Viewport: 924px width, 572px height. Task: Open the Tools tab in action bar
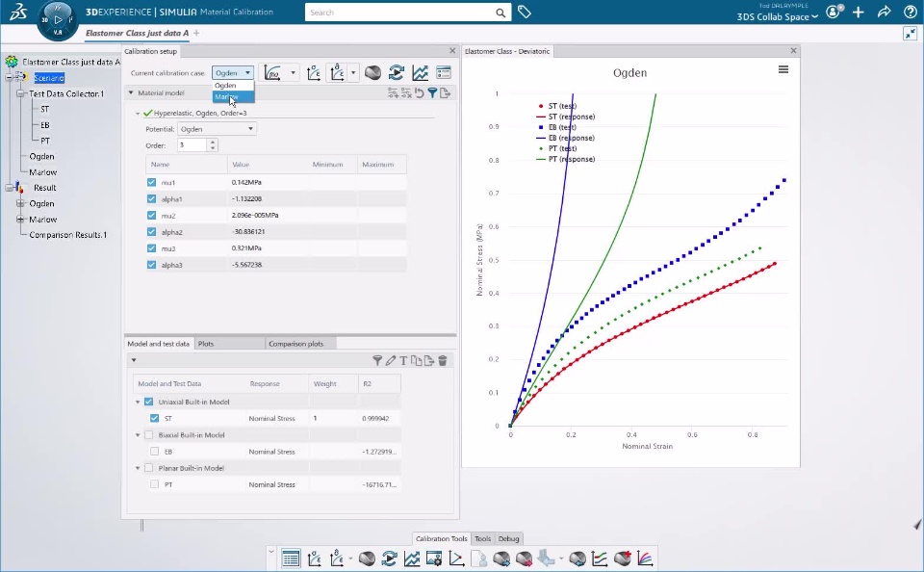[482, 538]
